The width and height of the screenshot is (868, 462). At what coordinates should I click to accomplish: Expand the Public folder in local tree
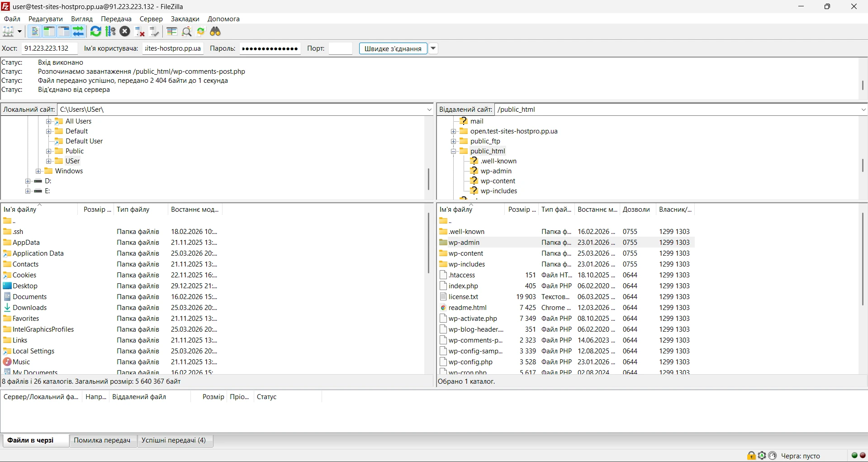[49, 151]
